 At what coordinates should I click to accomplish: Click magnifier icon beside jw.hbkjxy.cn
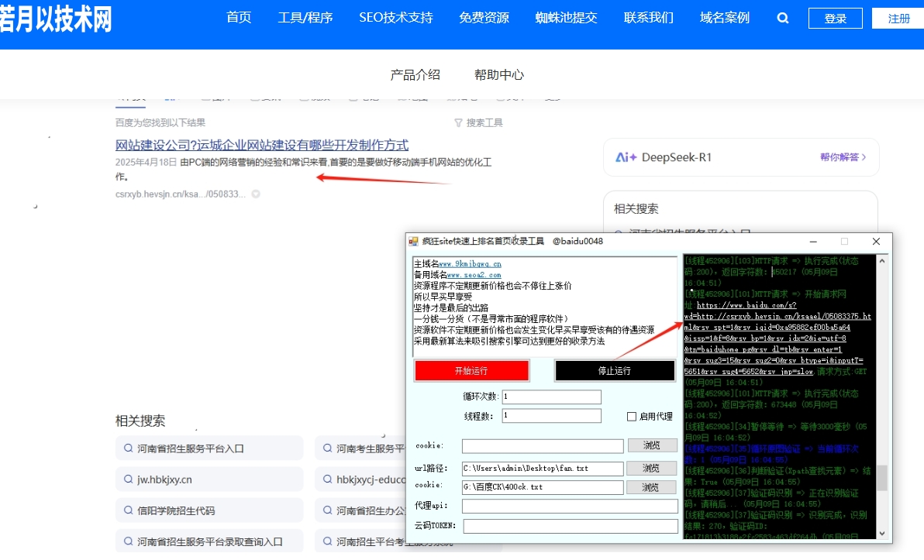[128, 479]
